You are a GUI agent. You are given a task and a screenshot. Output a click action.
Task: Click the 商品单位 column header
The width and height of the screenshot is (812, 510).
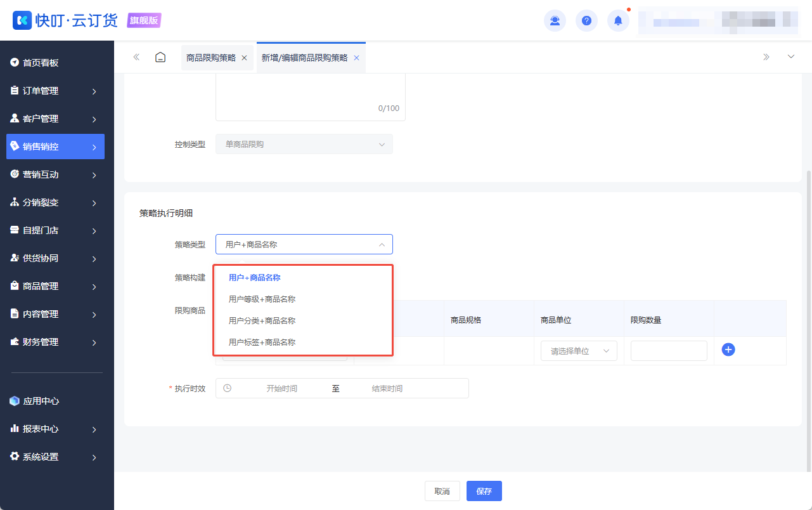click(556, 320)
